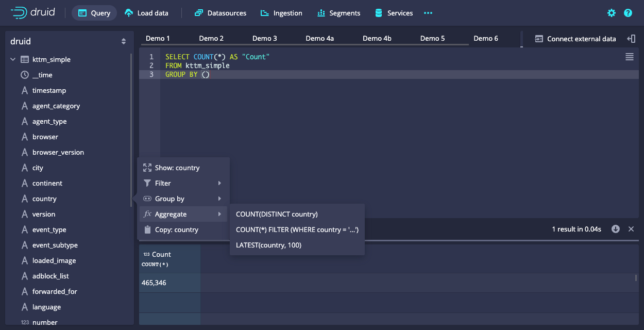Image resolution: width=644 pixels, height=330 pixels.
Task: Collapse the kttm_simple table tree
Action: click(x=13, y=60)
